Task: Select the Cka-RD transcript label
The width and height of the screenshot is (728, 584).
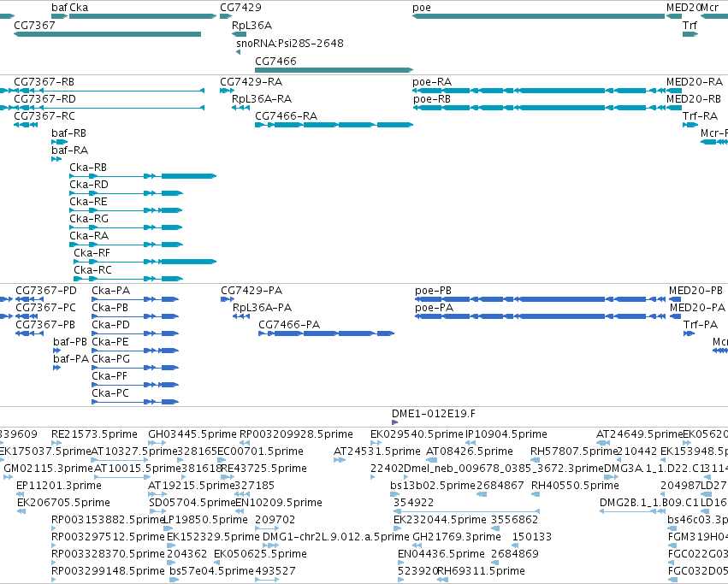Action: coord(89,185)
